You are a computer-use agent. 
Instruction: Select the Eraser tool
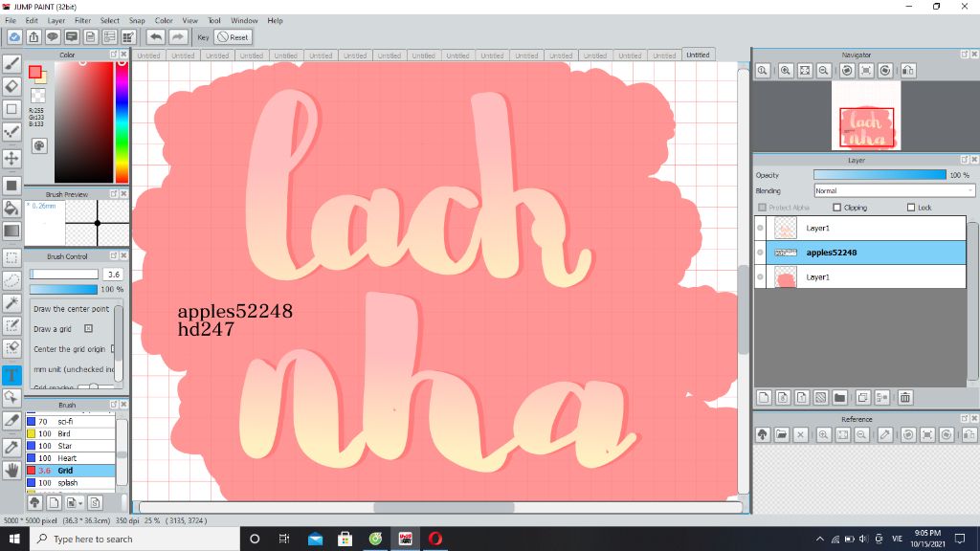[11, 86]
